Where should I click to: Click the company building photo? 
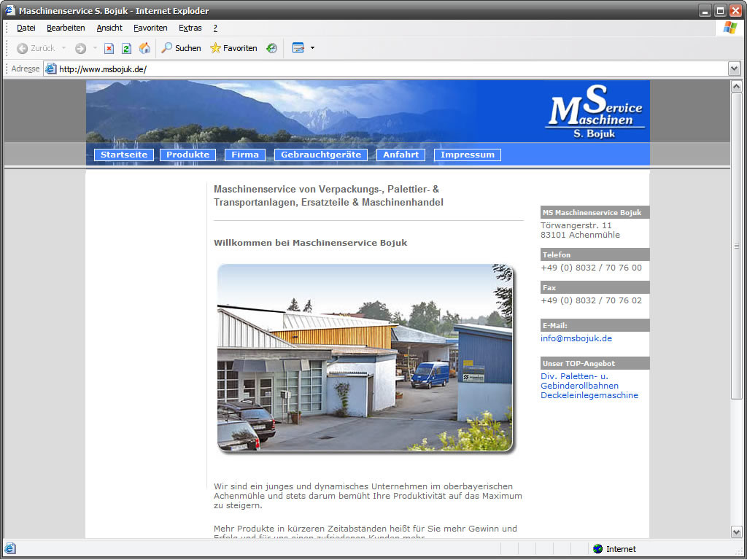pos(365,357)
